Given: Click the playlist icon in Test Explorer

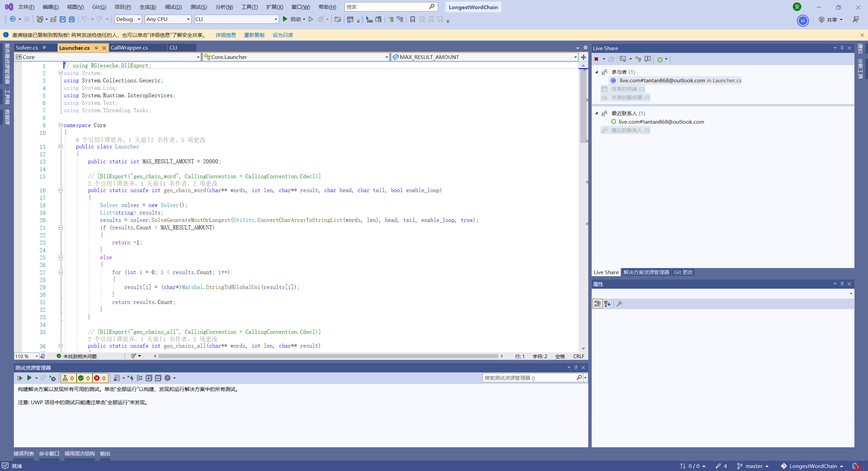Looking at the screenshot, I should [117, 378].
